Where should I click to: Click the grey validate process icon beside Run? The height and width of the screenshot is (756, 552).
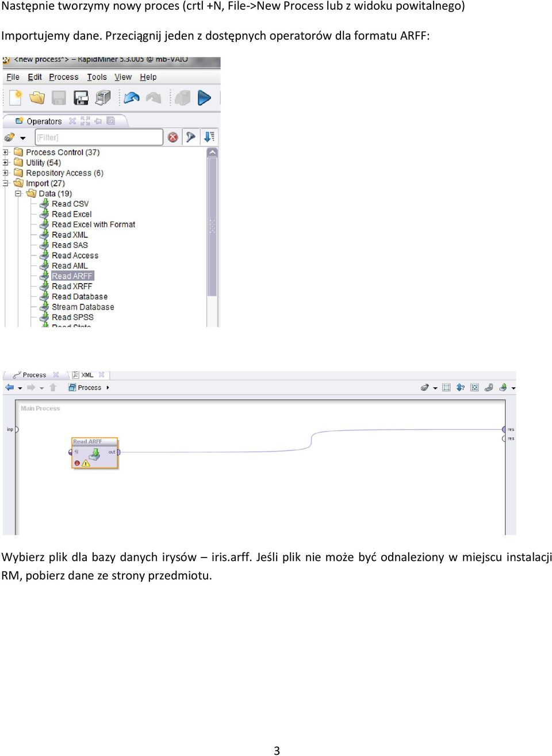[183, 98]
